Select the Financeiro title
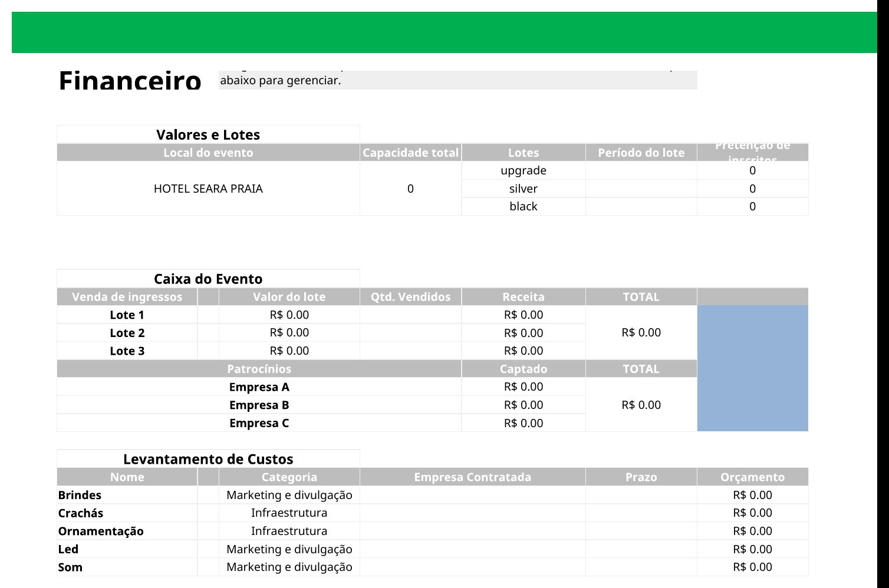The width and height of the screenshot is (889, 588). pyautogui.click(x=130, y=80)
